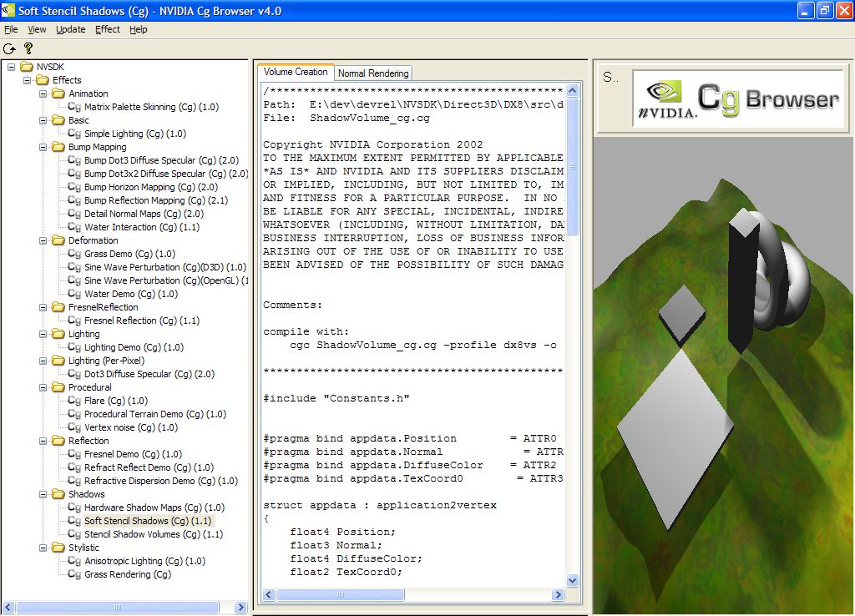
Task: Click the Bump Mapping folder icon
Action: (58, 147)
